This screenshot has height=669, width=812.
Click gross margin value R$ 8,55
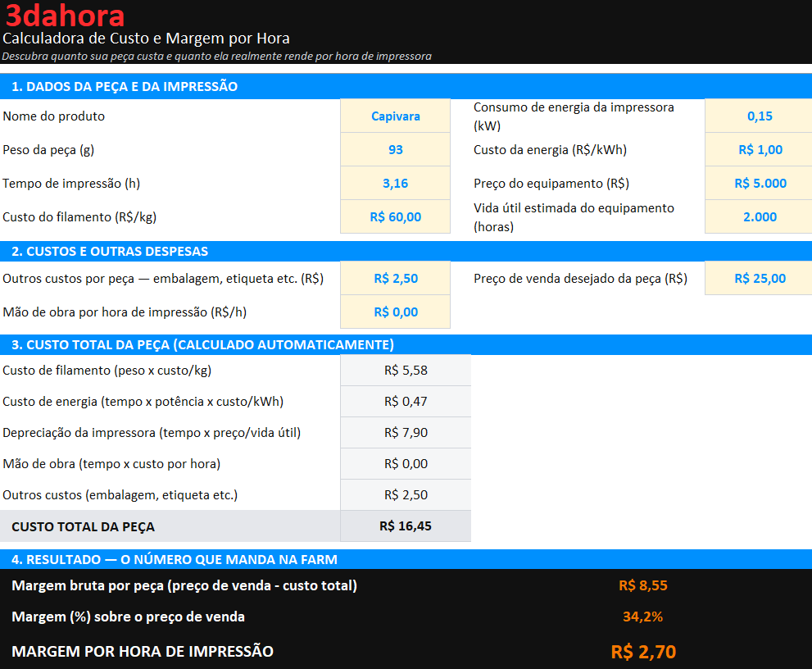(642, 585)
